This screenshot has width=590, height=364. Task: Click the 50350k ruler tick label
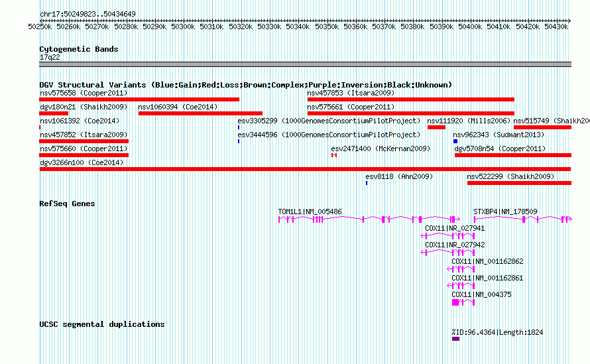pos(327,27)
